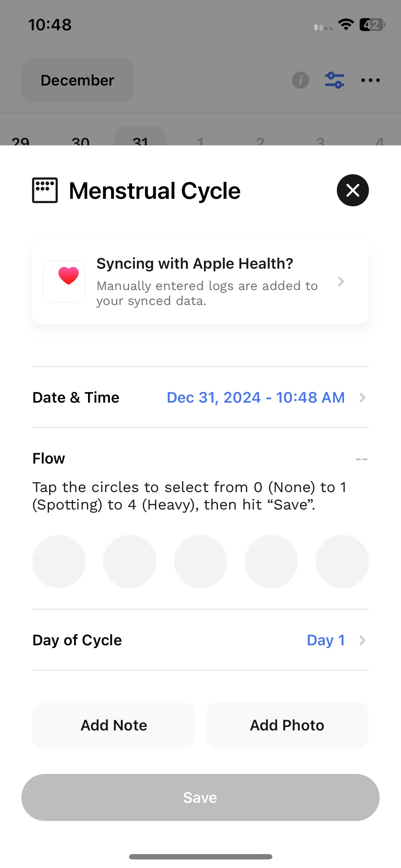The image size is (401, 868).
Task: Open the December month selector
Action: 77,80
